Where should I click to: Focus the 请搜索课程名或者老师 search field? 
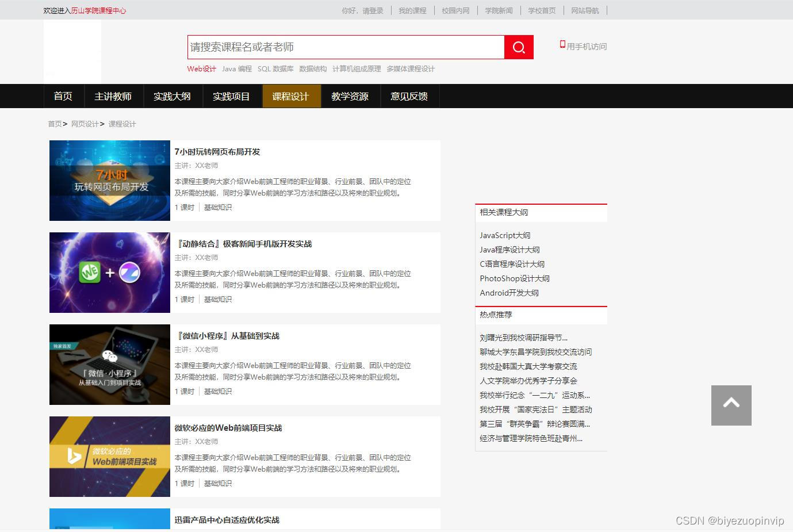(x=346, y=47)
